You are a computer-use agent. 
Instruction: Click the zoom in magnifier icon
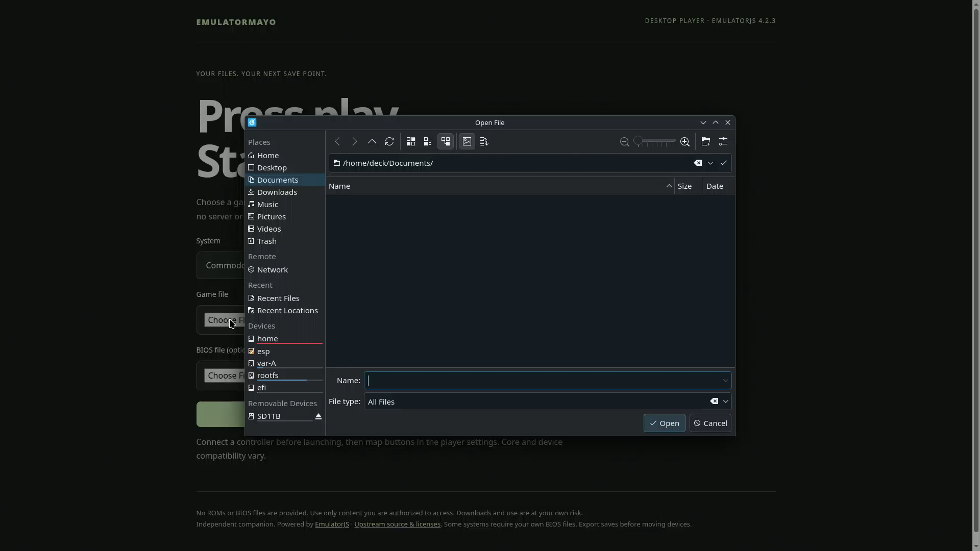685,142
